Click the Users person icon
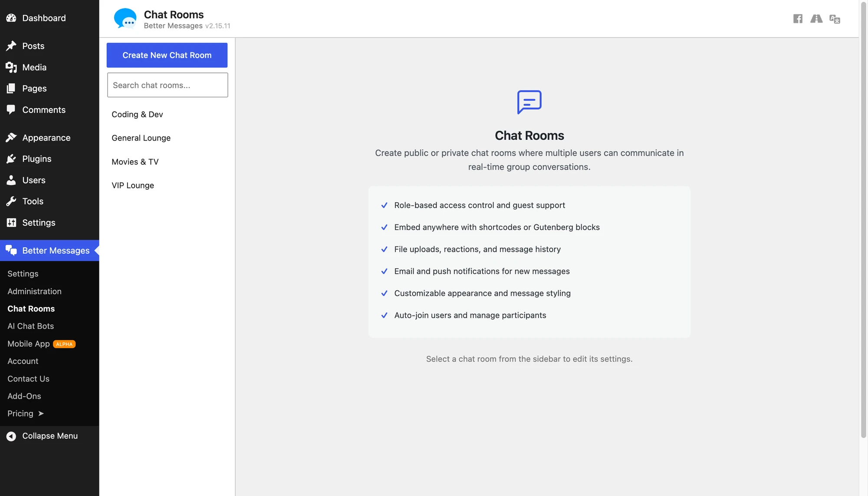The width and height of the screenshot is (868, 496). (11, 180)
